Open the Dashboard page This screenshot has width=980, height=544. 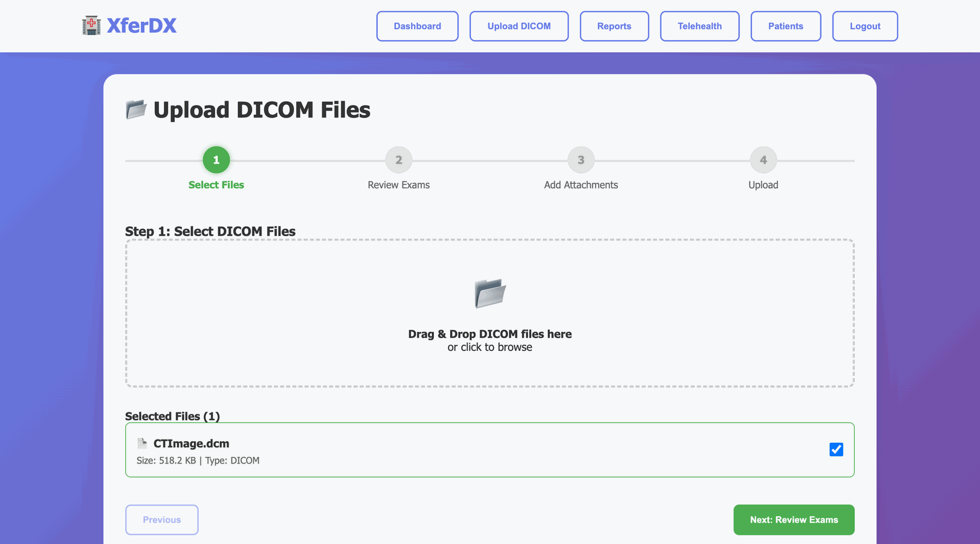(418, 26)
